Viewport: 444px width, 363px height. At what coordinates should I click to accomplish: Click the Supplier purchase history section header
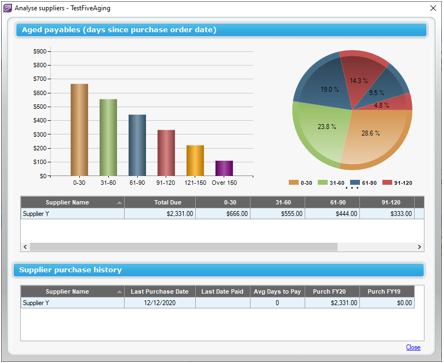click(x=219, y=270)
